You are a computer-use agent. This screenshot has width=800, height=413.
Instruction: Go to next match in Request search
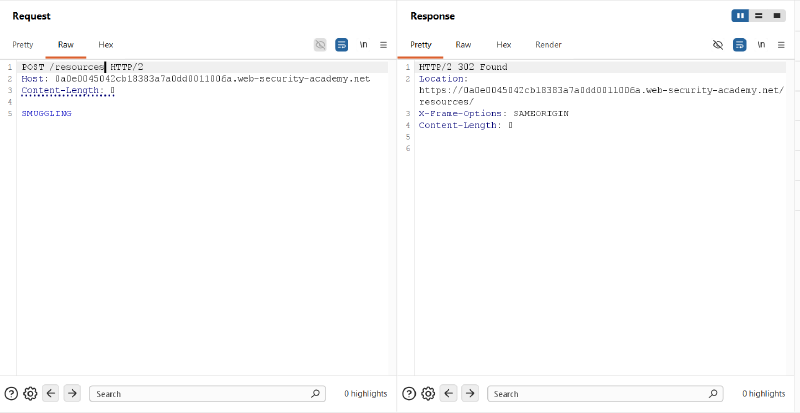[72, 394]
